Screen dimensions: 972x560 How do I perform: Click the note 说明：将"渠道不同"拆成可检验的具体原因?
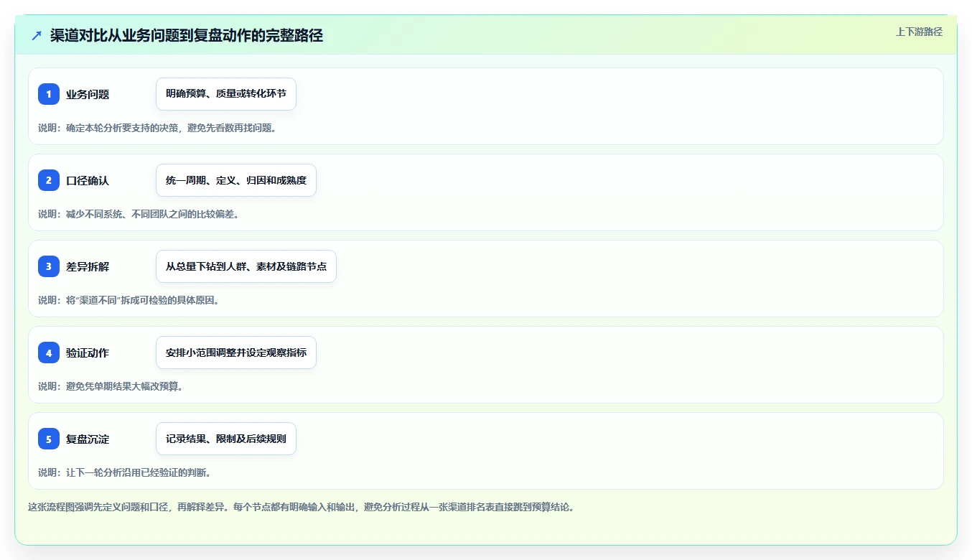pos(128,300)
